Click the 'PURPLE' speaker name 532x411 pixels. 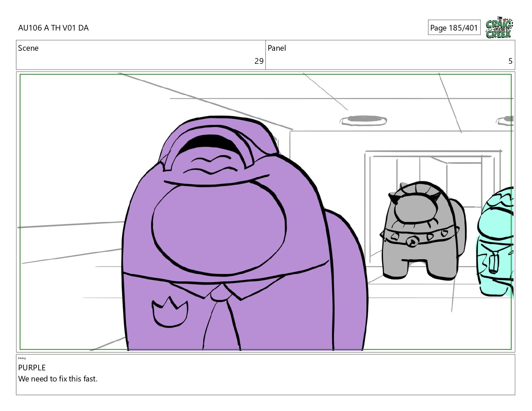pos(32,368)
